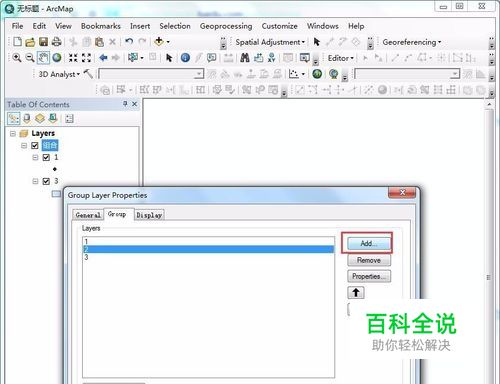Select layer 3 in Layers list
The height and width of the screenshot is (384, 500).
click(208, 257)
